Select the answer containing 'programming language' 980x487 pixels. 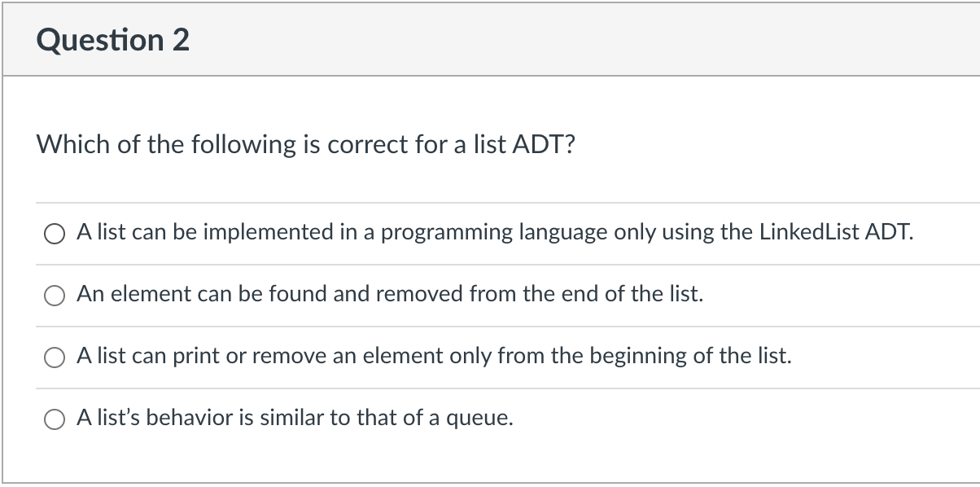(495, 232)
